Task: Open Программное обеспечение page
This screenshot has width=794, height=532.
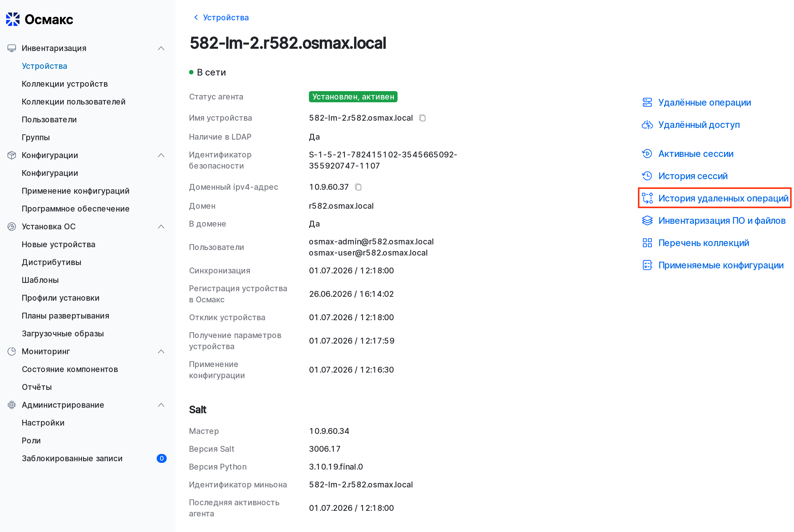Action: tap(75, 209)
